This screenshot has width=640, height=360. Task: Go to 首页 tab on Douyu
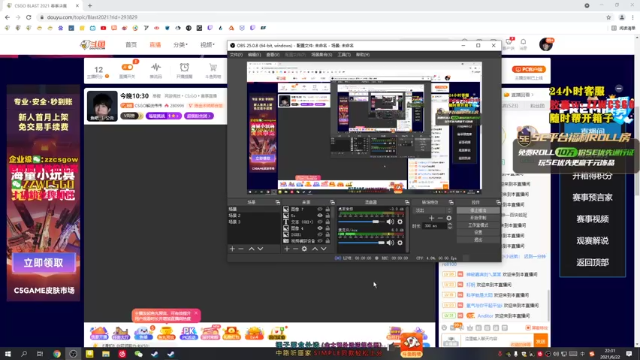tap(131, 44)
